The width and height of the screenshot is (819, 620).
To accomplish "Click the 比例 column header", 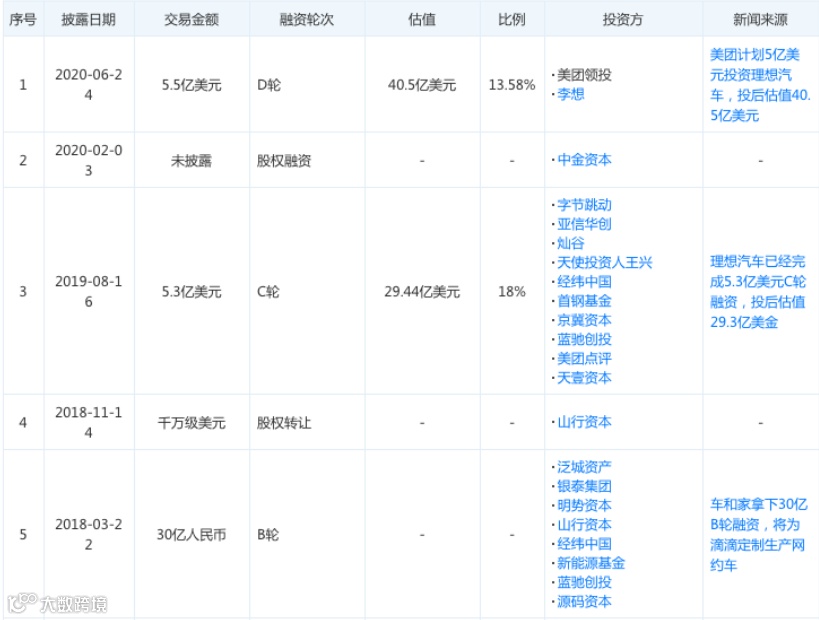I will (x=511, y=20).
